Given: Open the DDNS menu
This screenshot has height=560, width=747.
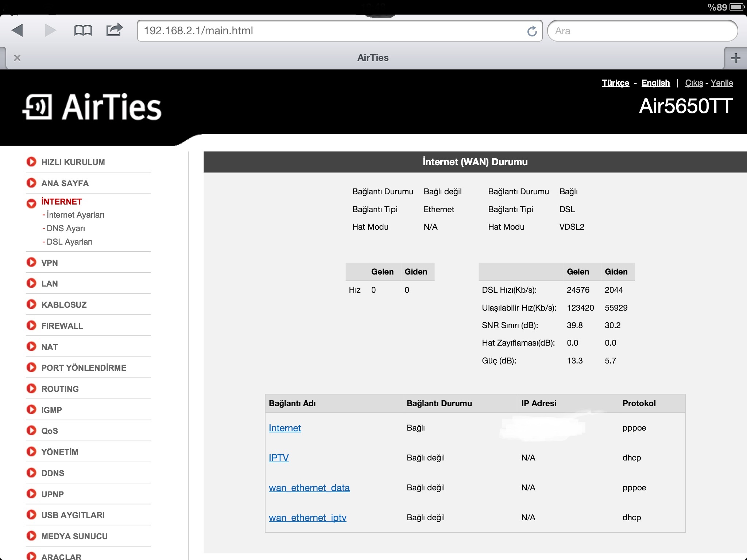Looking at the screenshot, I should (x=53, y=473).
